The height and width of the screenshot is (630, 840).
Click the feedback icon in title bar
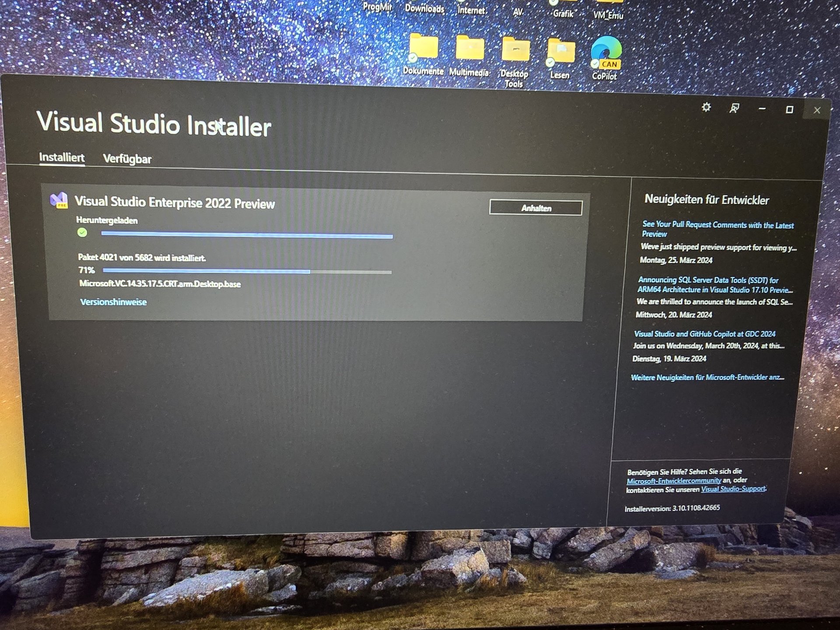734,108
